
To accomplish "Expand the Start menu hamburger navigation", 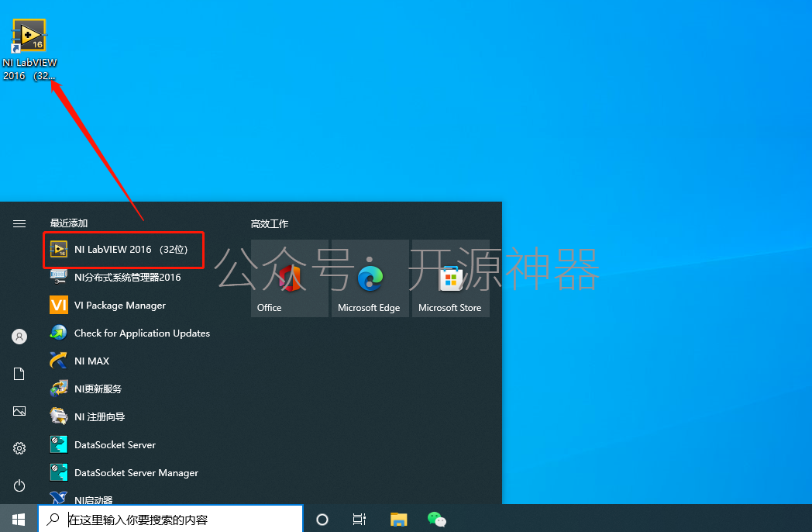I will click(x=19, y=223).
